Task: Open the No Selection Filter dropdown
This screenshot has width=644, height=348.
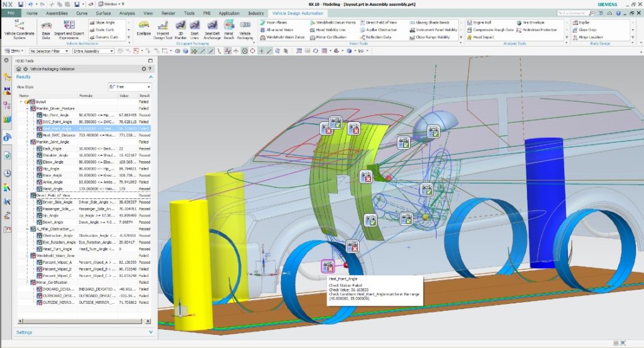Action: coord(48,51)
